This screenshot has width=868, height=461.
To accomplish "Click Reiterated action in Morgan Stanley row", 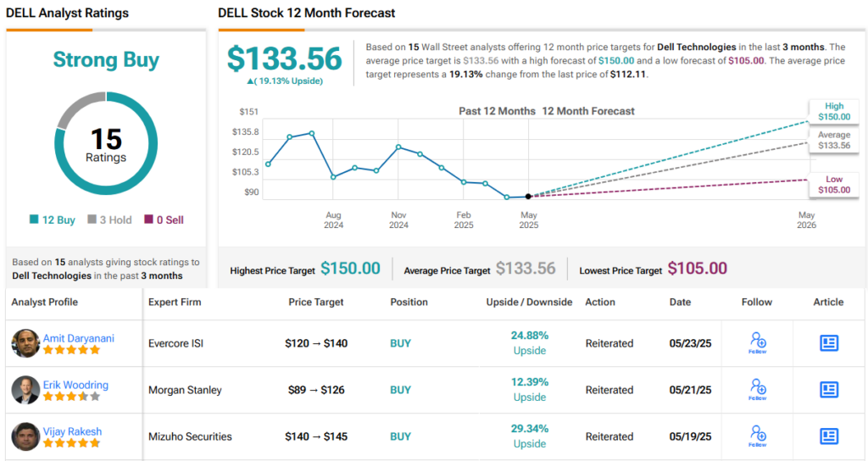I will pos(609,390).
